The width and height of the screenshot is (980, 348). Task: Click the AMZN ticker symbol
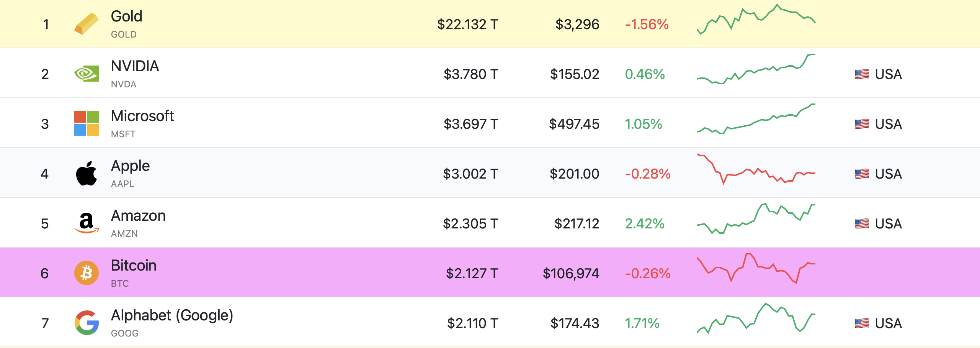click(x=124, y=234)
